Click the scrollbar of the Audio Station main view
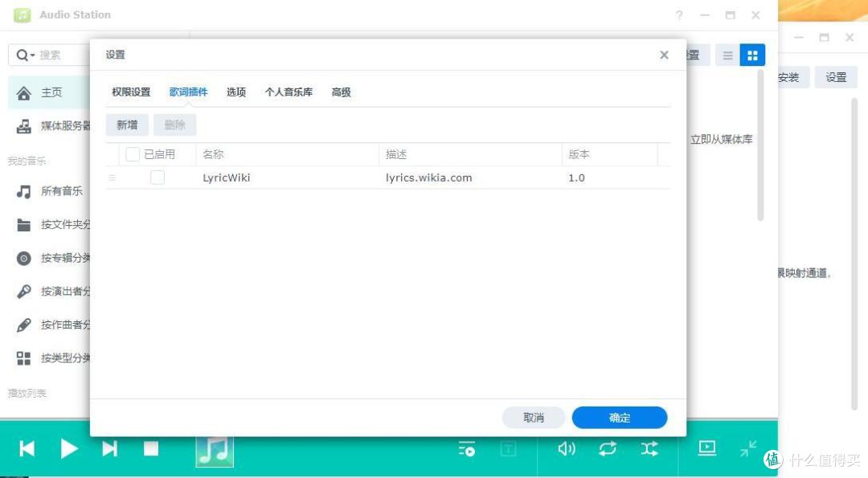The image size is (868, 478). [x=760, y=146]
